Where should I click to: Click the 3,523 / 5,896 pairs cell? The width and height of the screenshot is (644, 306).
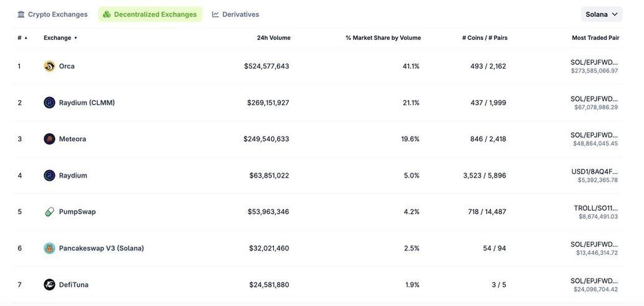pos(485,176)
